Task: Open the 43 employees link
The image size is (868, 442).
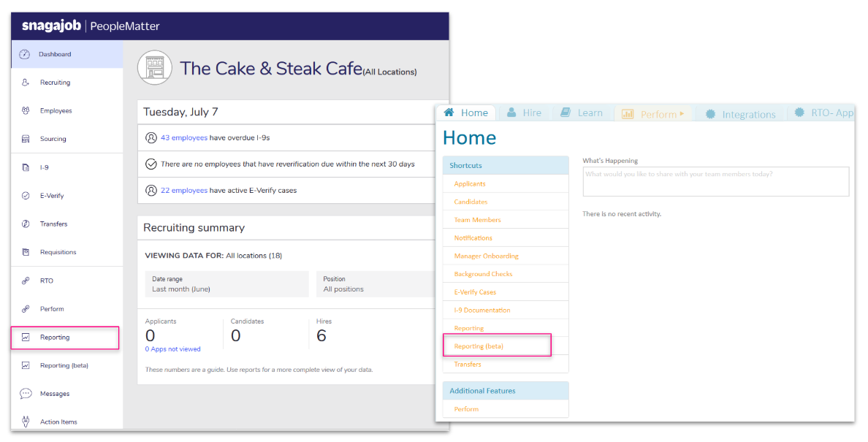Action: [184, 138]
